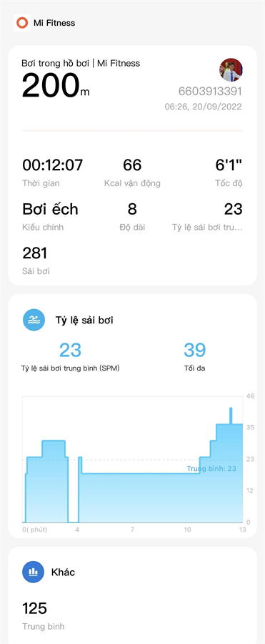Select the 39 Tối đa value
Image resolution: width=265 pixels, height=644 pixels.
click(x=194, y=356)
